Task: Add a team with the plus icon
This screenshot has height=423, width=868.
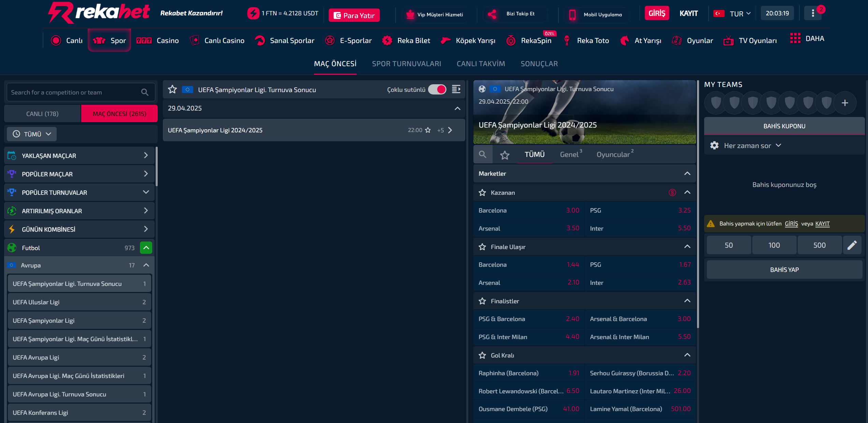Action: click(x=845, y=103)
